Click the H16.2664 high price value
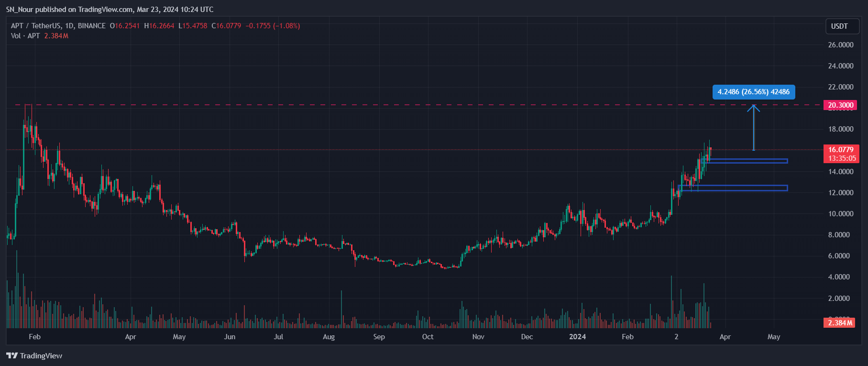The image size is (868, 366). point(159,26)
